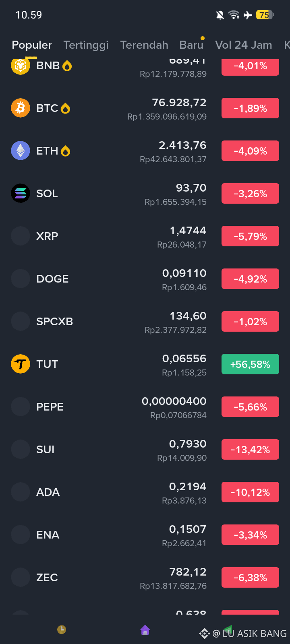The image size is (290, 644).
Task: Tap the flame icon beside ETH
Action: pos(66,151)
